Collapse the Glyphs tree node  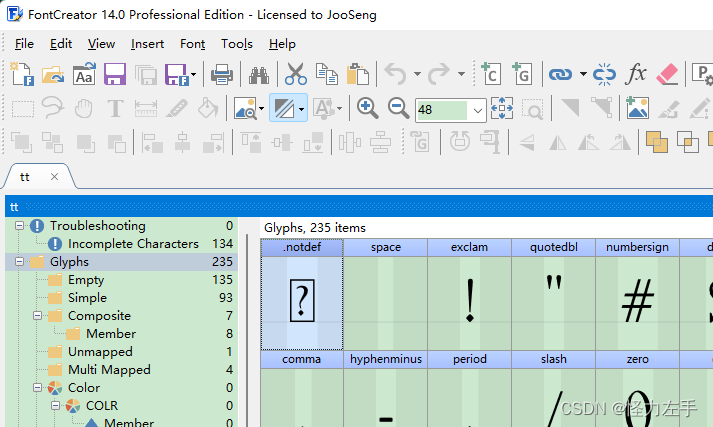pyautogui.click(x=19, y=261)
